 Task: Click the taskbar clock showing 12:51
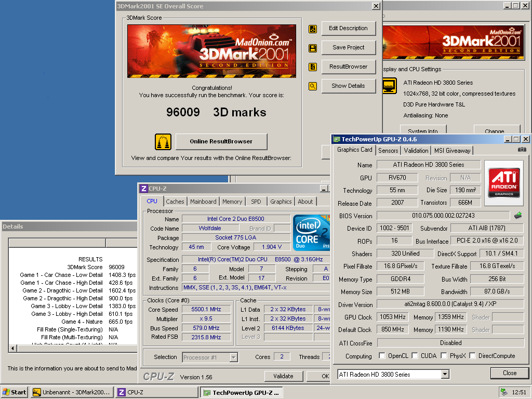pos(519,392)
